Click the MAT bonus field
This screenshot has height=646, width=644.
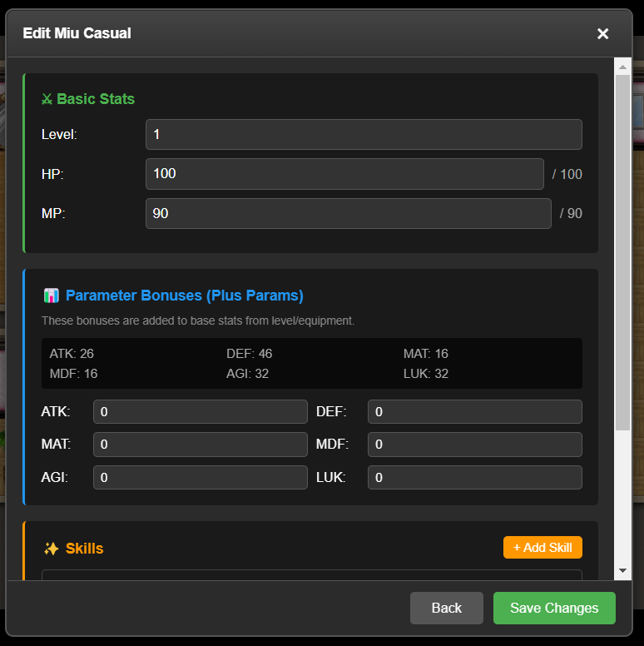pos(200,445)
